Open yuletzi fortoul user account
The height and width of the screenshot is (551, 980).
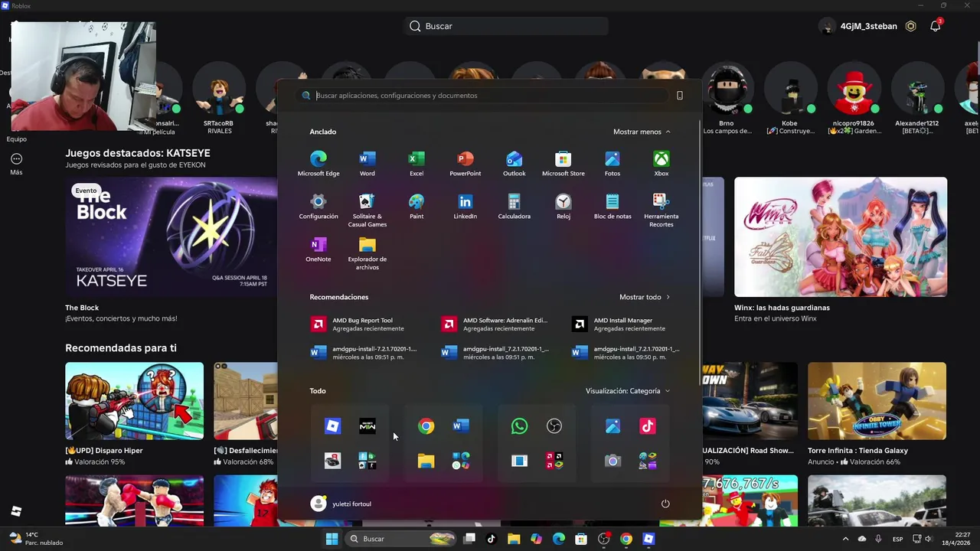click(341, 504)
